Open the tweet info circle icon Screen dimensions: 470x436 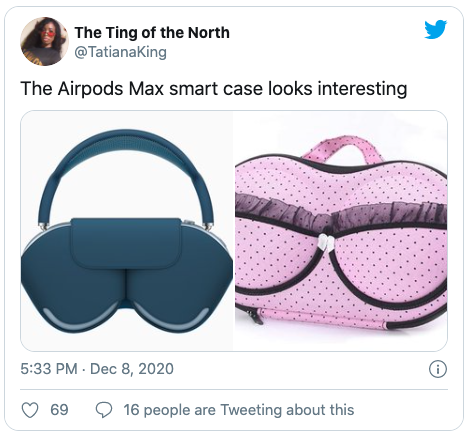pos(438,369)
